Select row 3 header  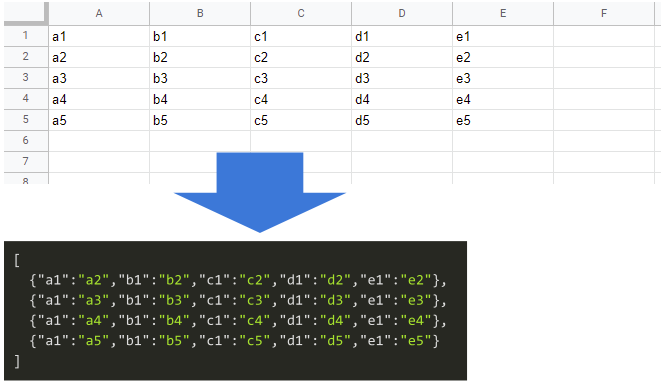tap(26, 78)
